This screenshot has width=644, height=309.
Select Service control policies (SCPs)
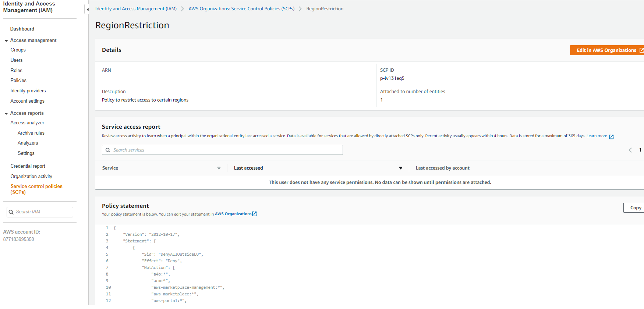coord(36,189)
